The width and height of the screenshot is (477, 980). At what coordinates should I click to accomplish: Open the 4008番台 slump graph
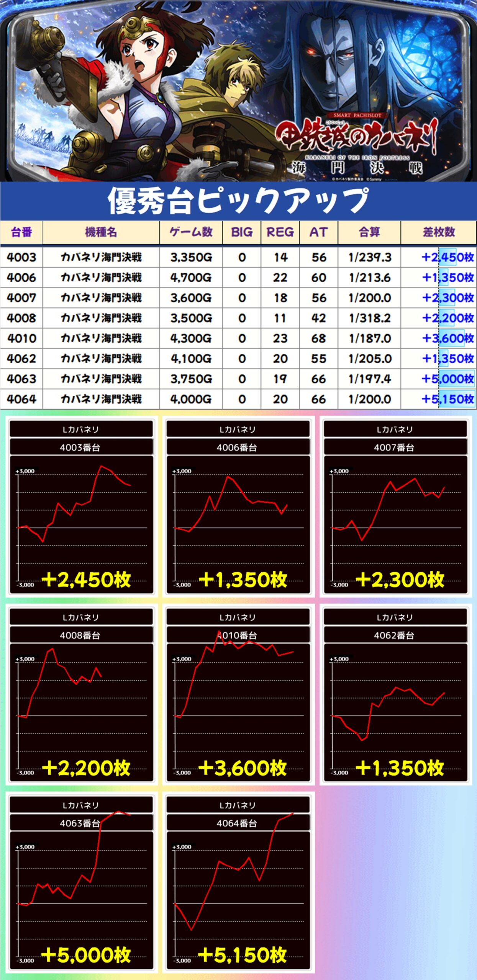[81, 694]
